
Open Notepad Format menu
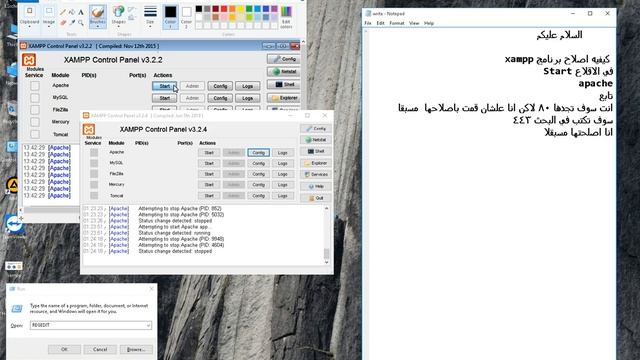point(397,23)
